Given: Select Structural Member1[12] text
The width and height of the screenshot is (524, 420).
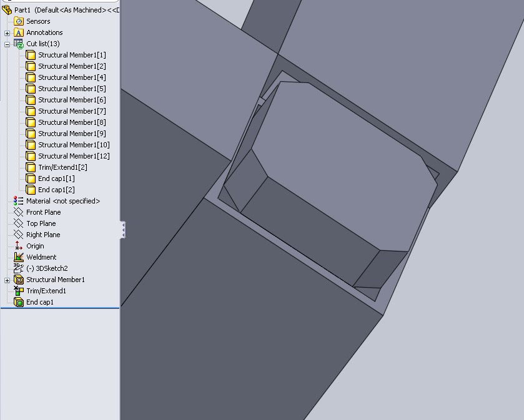Looking at the screenshot, I should coord(74,156).
